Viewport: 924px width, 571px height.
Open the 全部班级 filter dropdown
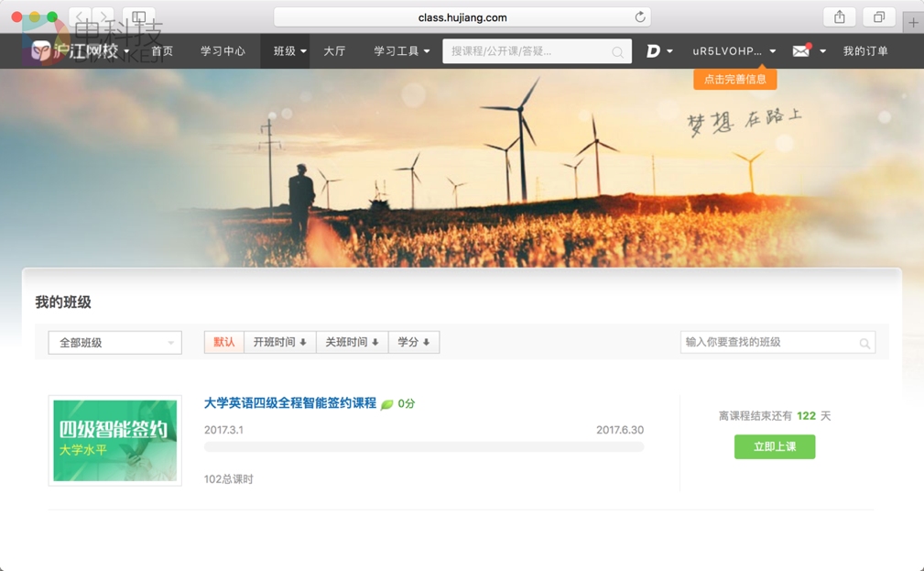pos(114,342)
